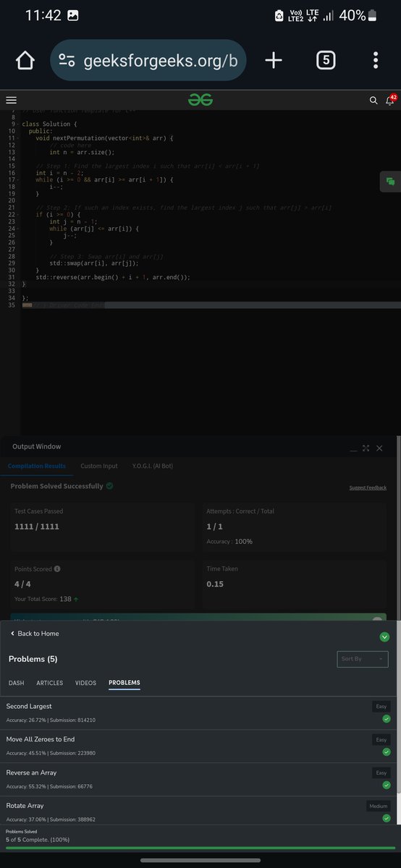The height and width of the screenshot is (868, 401).
Task: Open the Second Largest problem
Action: (x=29, y=706)
